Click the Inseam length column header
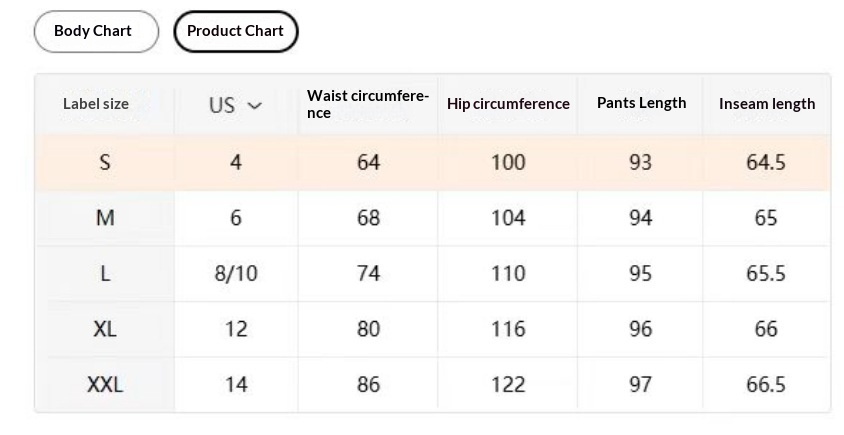 point(766,104)
